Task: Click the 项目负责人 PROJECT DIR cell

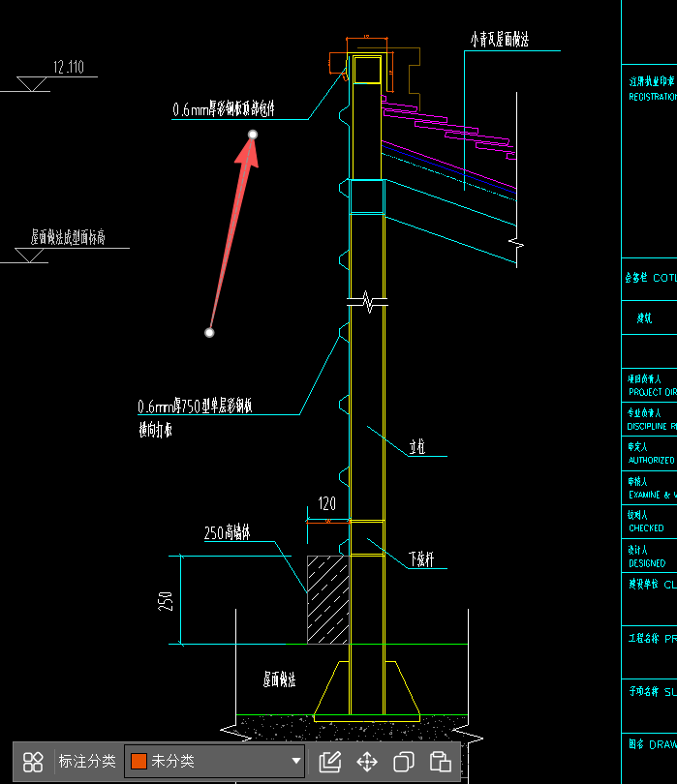Action: pyautogui.click(x=650, y=385)
